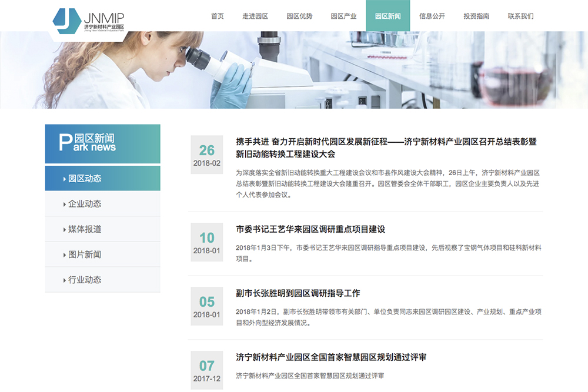Navigate to 投资指南 in the top menu
The width and height of the screenshot is (588, 392).
click(476, 16)
